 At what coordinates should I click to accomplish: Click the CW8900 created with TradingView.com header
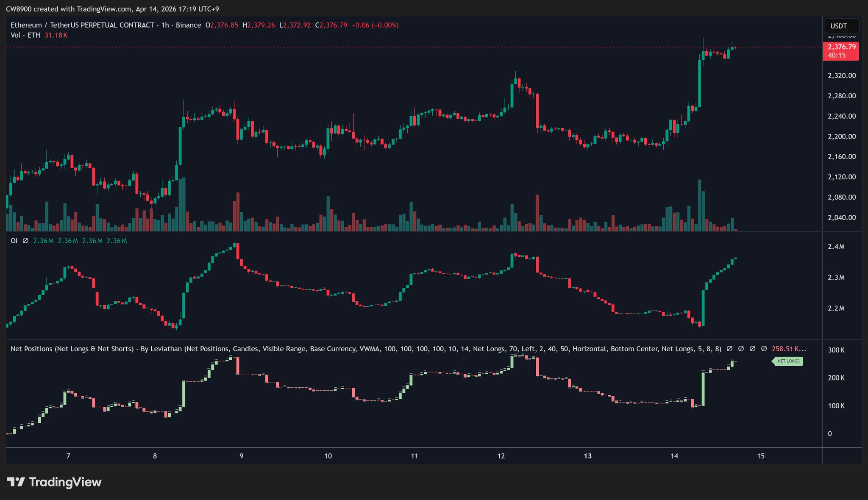[112, 9]
